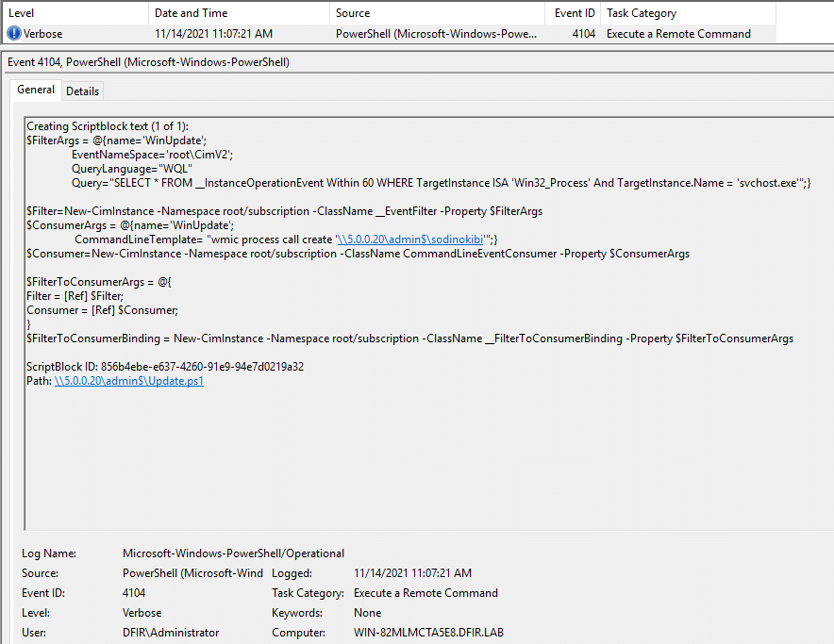Screen dimensions: 834x644
Task: Select the Verbose event row level cell
Action: pyautogui.click(x=42, y=34)
